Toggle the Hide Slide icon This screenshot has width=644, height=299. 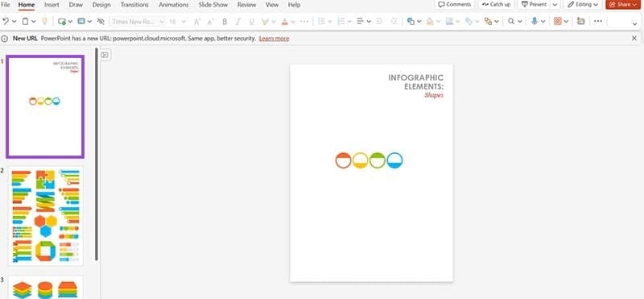tap(101, 22)
